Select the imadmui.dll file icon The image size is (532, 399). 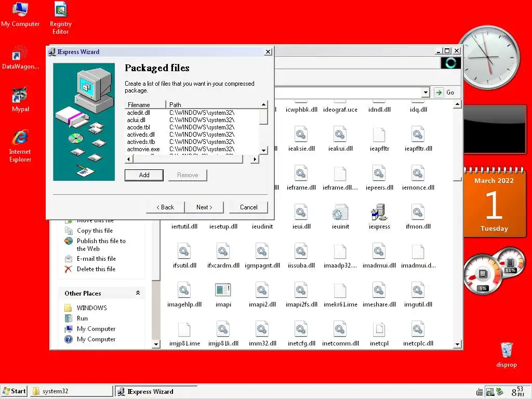tap(379, 256)
